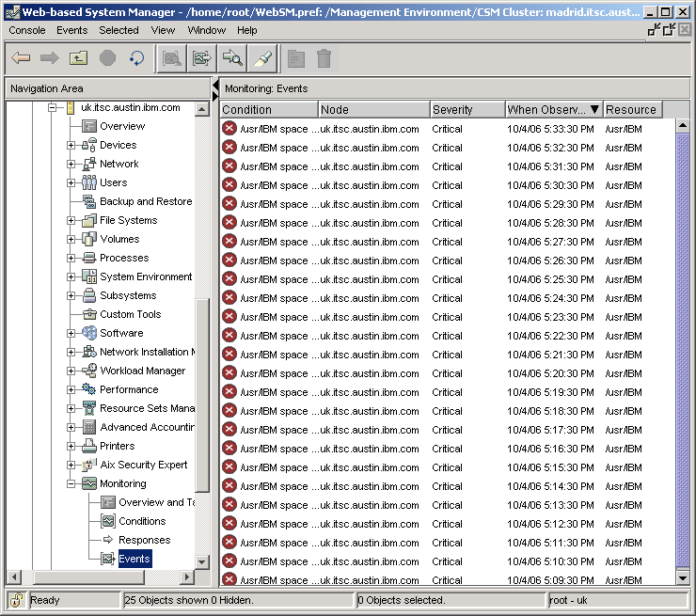The width and height of the screenshot is (696, 616).
Task: Expand the Devices tree node
Action: pos(71,145)
